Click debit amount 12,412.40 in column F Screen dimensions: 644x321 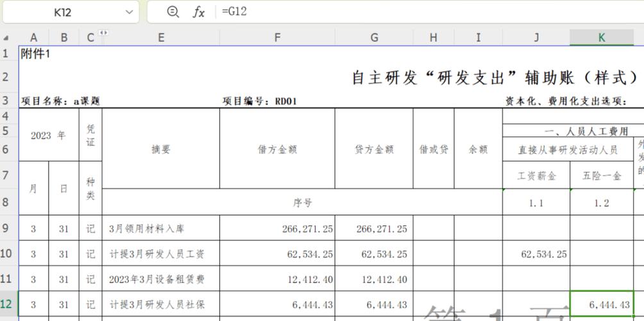[x=277, y=279]
